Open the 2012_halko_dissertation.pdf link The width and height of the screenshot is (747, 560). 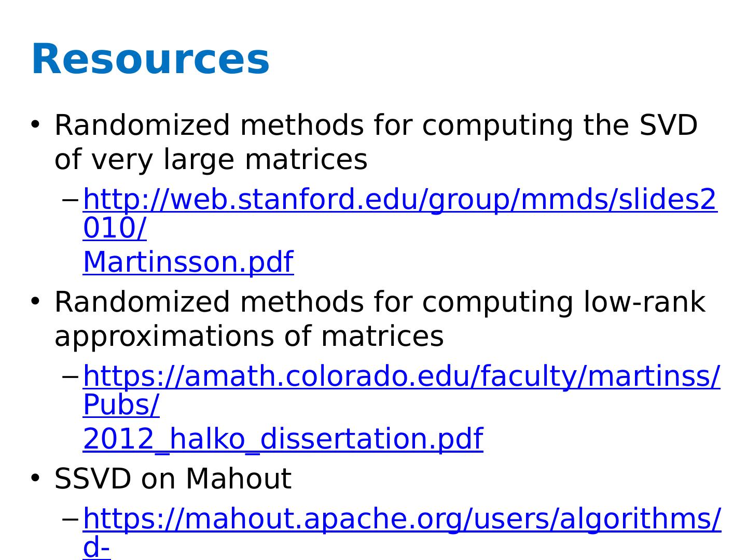click(x=283, y=439)
